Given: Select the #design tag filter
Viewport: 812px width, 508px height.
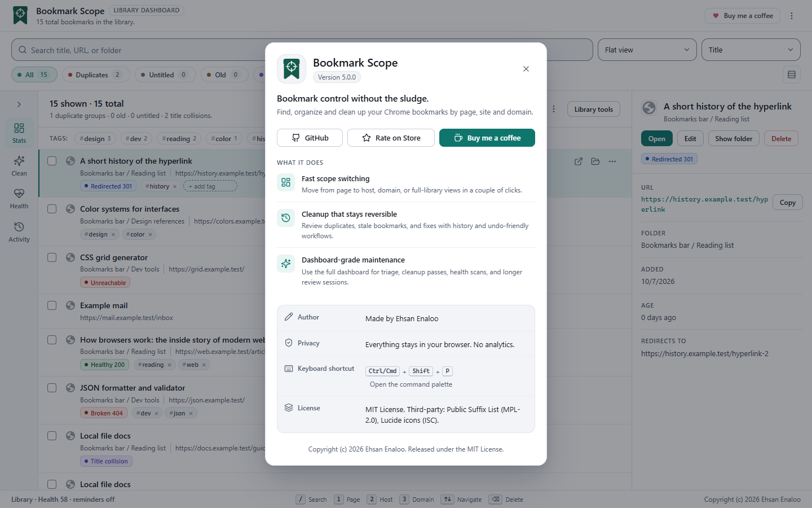Looking at the screenshot, I should tap(96, 138).
